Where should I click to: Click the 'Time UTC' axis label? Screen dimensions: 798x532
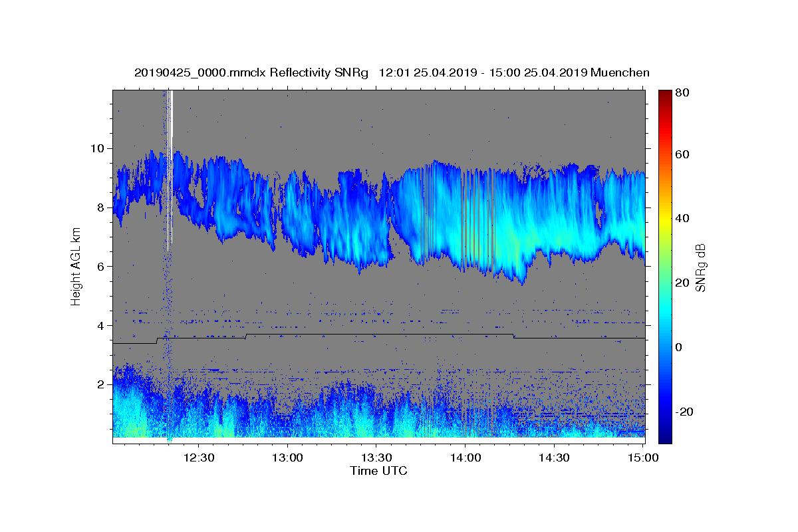(x=378, y=471)
